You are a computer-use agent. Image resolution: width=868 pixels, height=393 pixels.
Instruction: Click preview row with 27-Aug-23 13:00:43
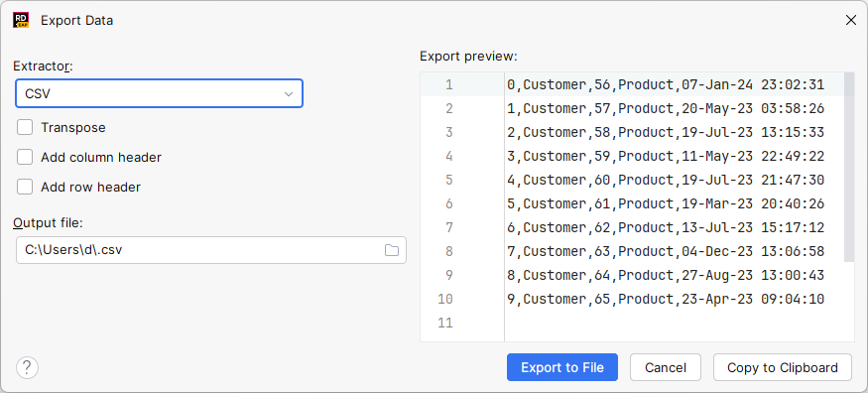click(666, 275)
